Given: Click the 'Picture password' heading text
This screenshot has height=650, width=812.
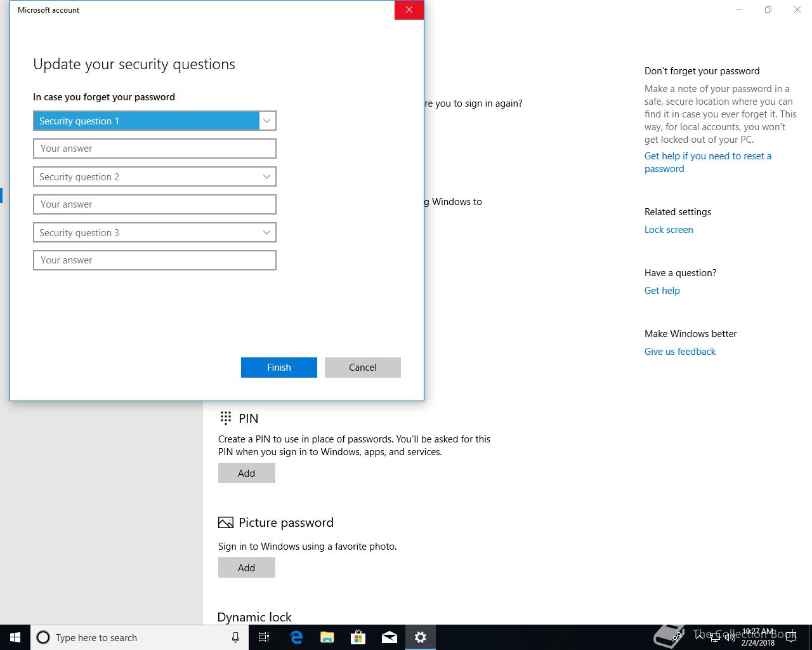Looking at the screenshot, I should (x=286, y=522).
